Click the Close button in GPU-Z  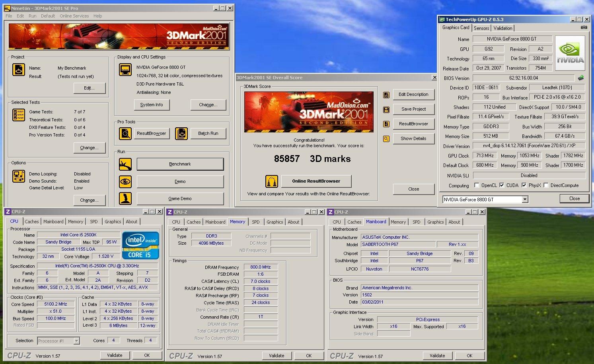coord(575,199)
